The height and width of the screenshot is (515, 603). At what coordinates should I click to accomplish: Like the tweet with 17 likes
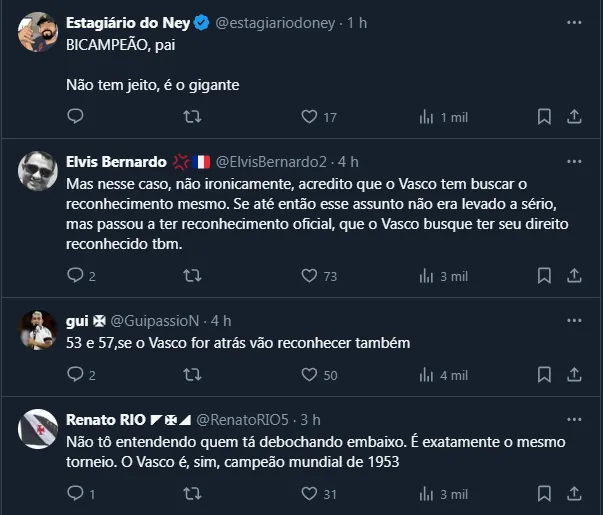(309, 117)
